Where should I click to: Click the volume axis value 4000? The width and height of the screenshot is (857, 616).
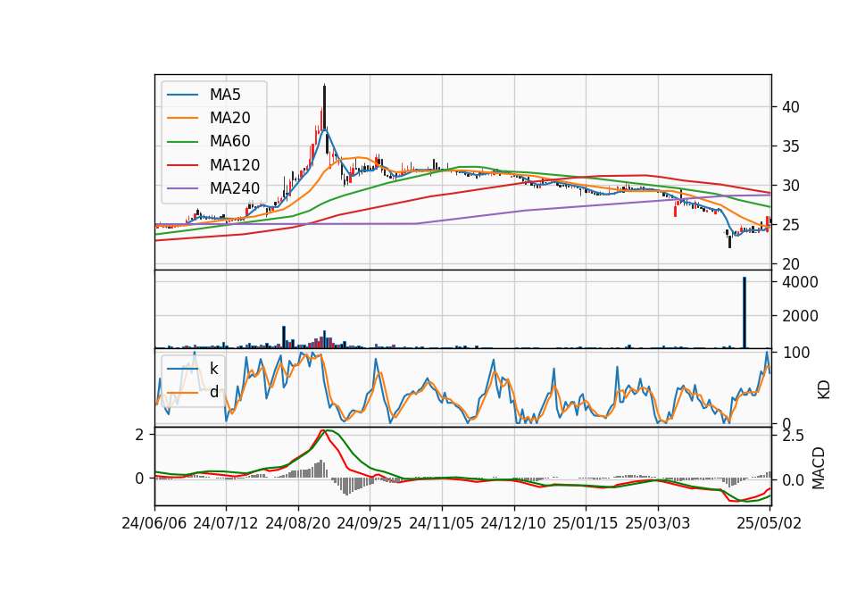800,282
